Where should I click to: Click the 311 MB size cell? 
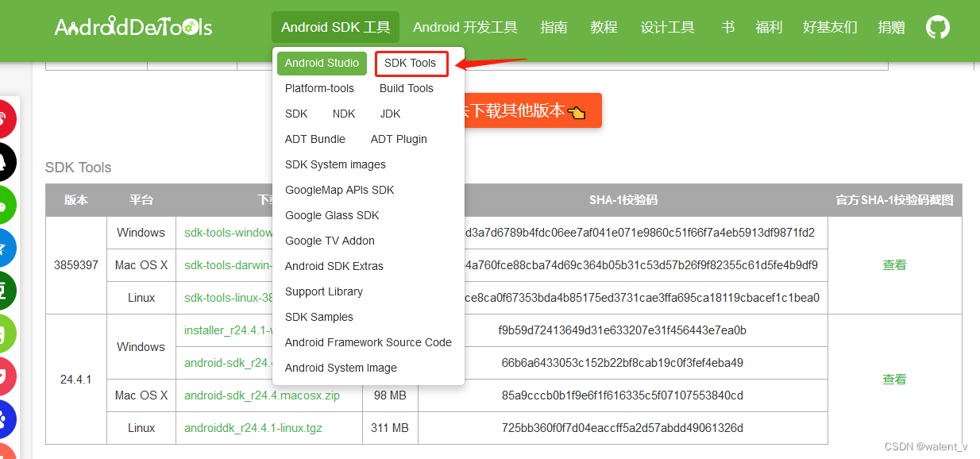[x=390, y=428]
